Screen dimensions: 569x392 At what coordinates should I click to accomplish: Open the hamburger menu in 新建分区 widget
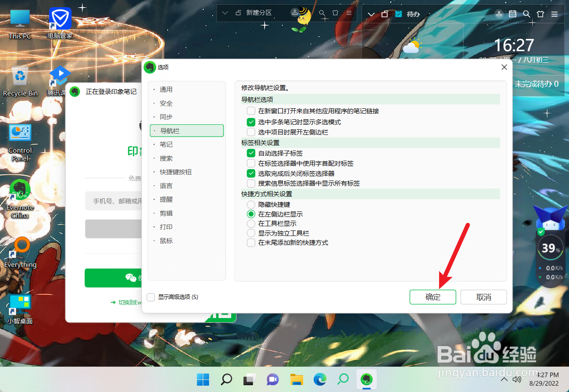(349, 13)
